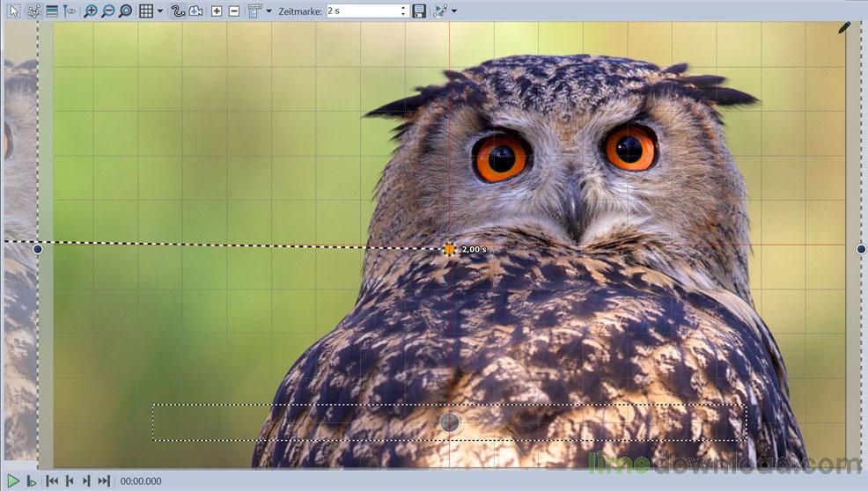Image resolution: width=868 pixels, height=491 pixels.
Task: Zoom out with the minus magnifier
Action: coord(108,11)
